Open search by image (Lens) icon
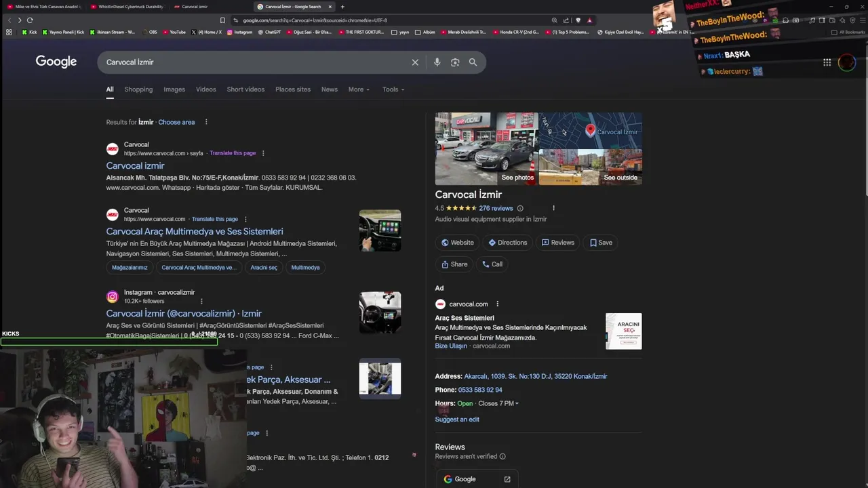This screenshot has height=488, width=868. (455, 62)
